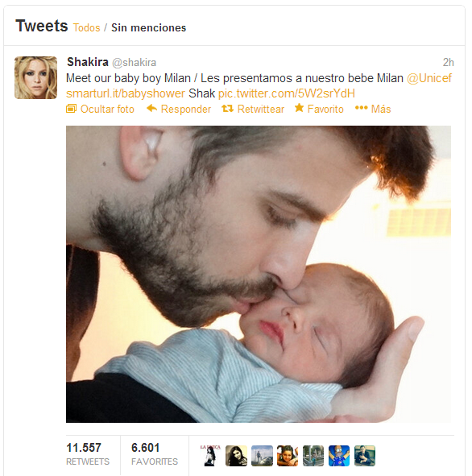
Task: Open the @shakira handle
Action: [x=135, y=63]
